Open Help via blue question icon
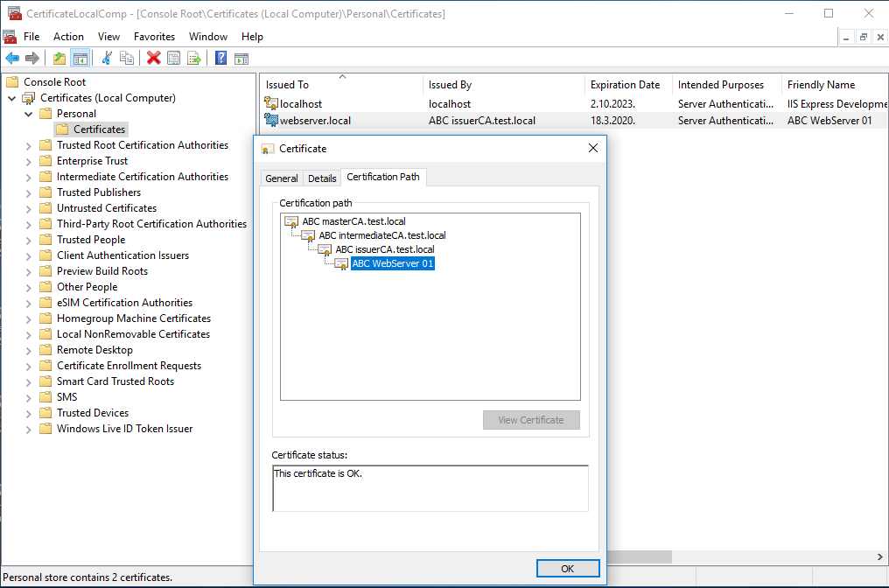The width and height of the screenshot is (889, 588). point(221,58)
